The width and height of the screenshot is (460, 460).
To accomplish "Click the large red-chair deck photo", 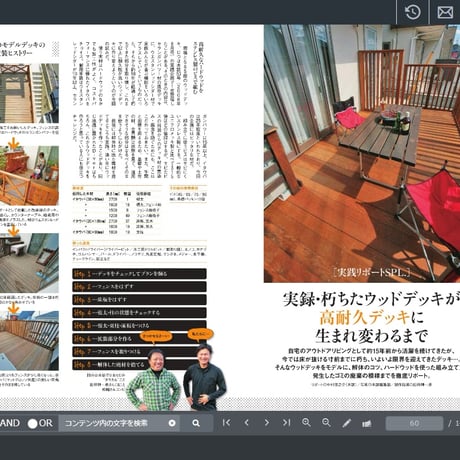I will pos(362,153).
